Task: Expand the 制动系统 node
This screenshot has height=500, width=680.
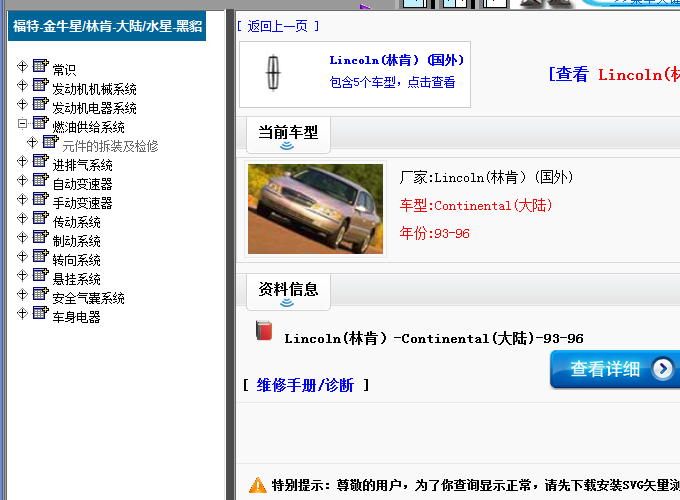Action: point(23,238)
